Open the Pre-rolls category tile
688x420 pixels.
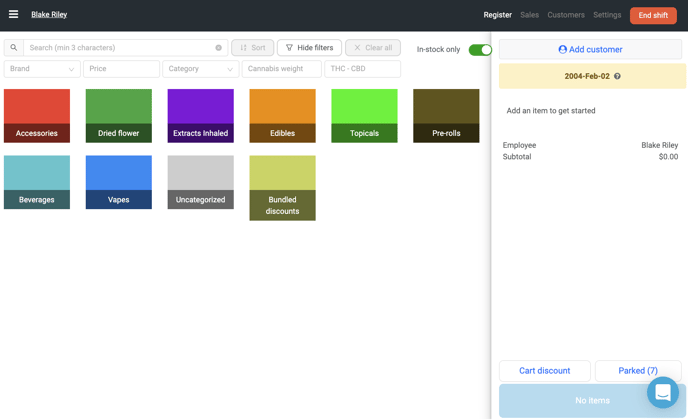point(446,116)
